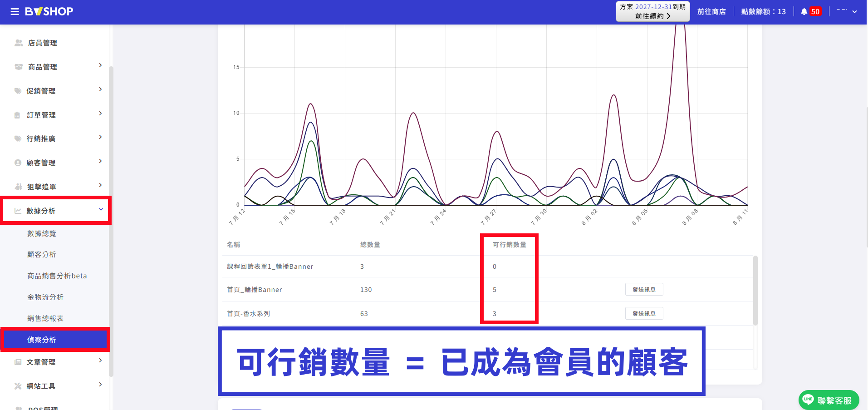
Task: Expand the 行銷推廣 submenu chevron
Action: coord(100,137)
